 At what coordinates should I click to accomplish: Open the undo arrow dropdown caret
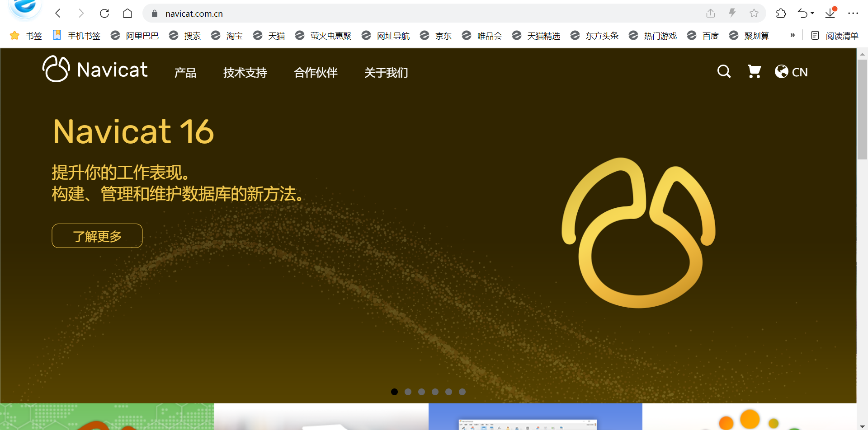(x=812, y=13)
